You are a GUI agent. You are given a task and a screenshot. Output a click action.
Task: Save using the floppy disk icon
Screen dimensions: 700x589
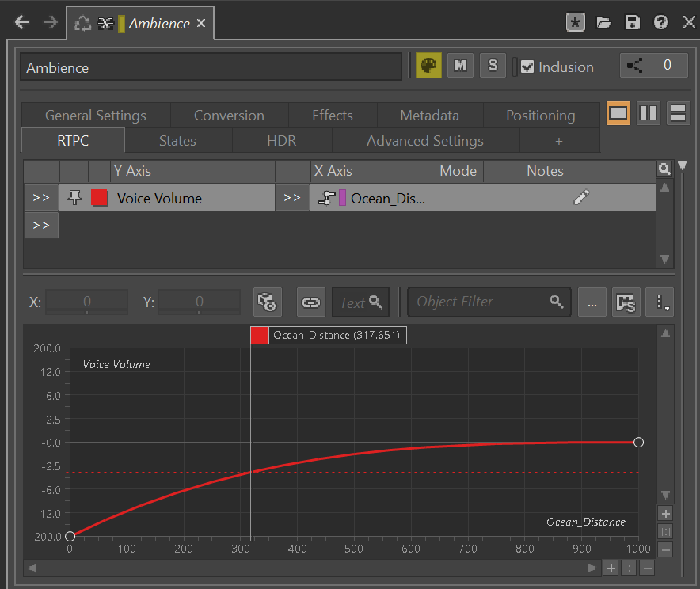pos(632,22)
